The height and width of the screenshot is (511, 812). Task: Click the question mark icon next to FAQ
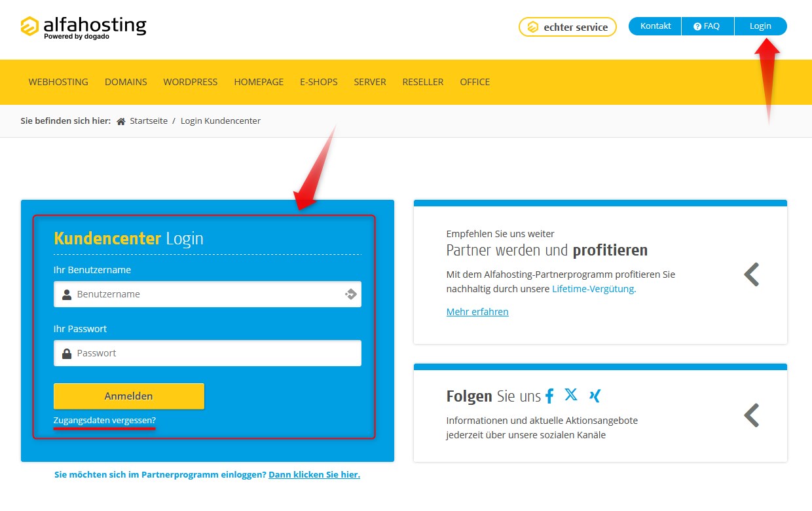(697, 26)
